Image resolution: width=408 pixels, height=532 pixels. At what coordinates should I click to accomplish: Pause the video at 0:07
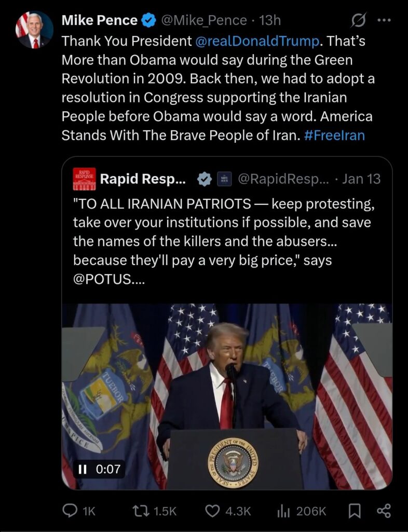(83, 469)
